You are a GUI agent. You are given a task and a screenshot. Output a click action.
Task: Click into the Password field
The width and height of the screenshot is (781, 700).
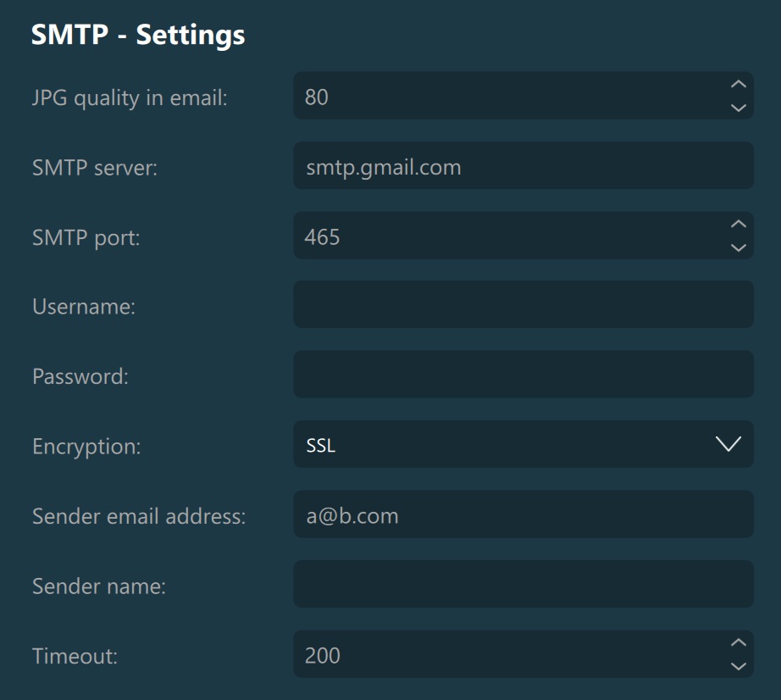[523, 375]
